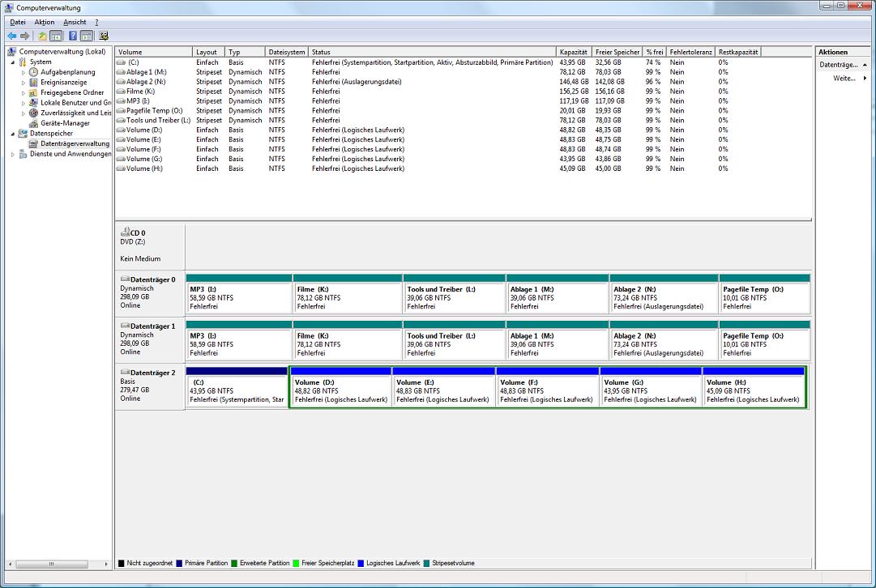Collapse the System tree node
Viewport: 876px width, 588px height.
tap(13, 62)
